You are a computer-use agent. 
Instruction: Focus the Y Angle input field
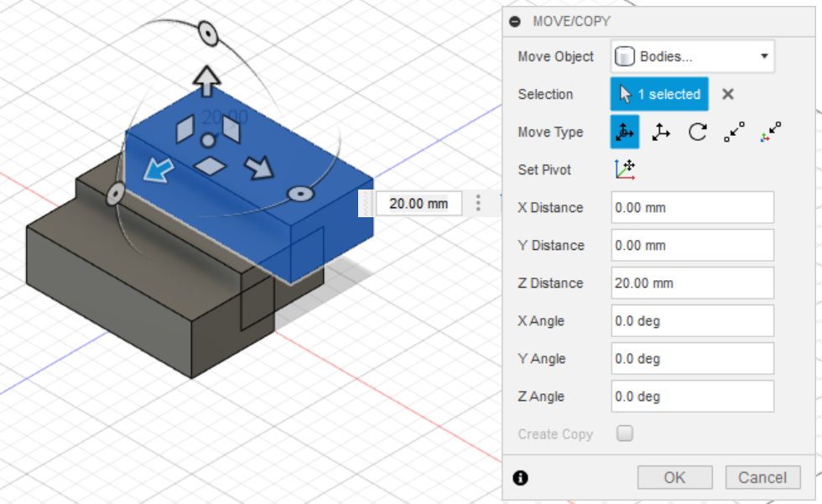click(x=692, y=359)
